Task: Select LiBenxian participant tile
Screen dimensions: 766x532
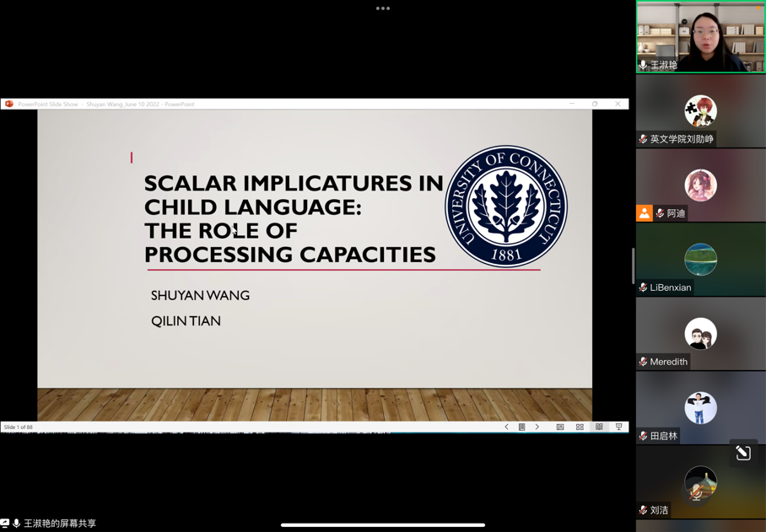Action: point(700,260)
